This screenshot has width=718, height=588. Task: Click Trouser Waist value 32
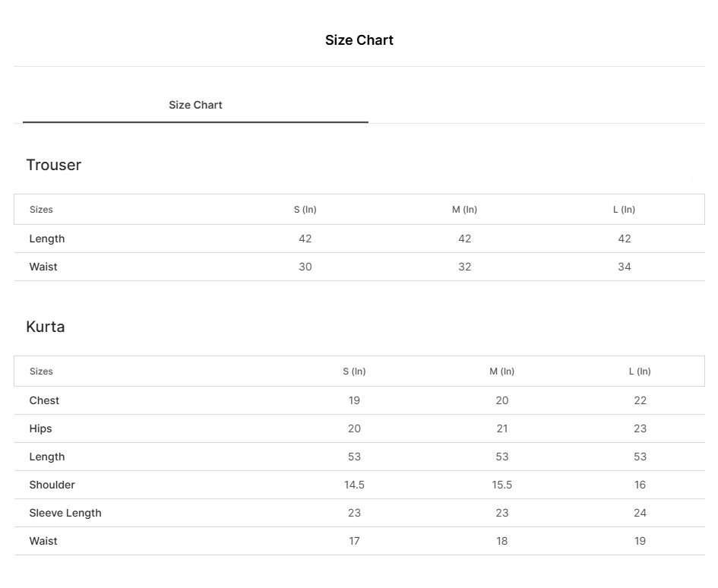pos(464,267)
